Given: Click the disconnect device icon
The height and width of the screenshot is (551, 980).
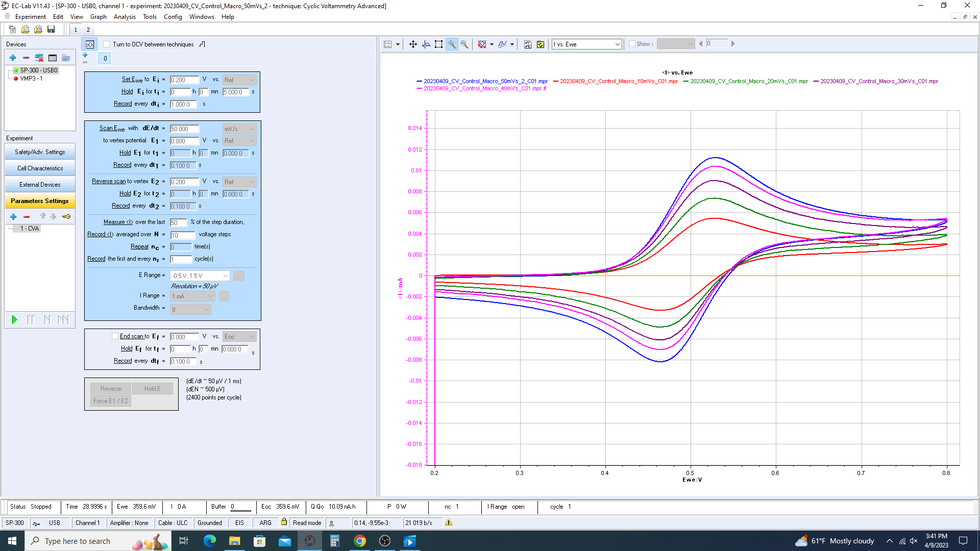Looking at the screenshot, I should tap(39, 58).
